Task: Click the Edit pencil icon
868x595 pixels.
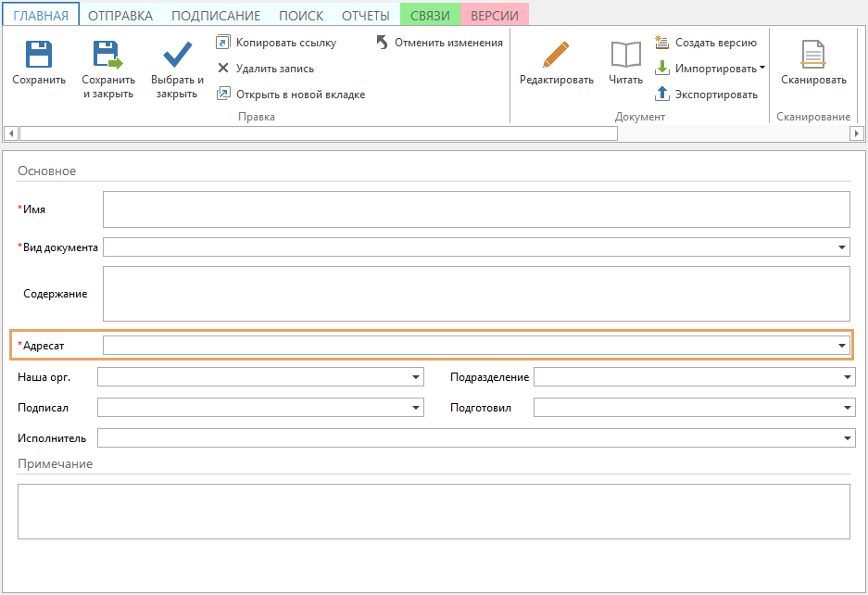Action: click(556, 56)
